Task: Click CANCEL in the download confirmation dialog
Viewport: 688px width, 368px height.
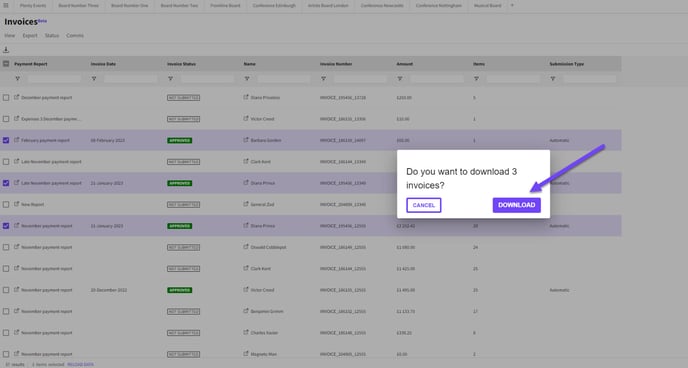Action: pos(423,205)
